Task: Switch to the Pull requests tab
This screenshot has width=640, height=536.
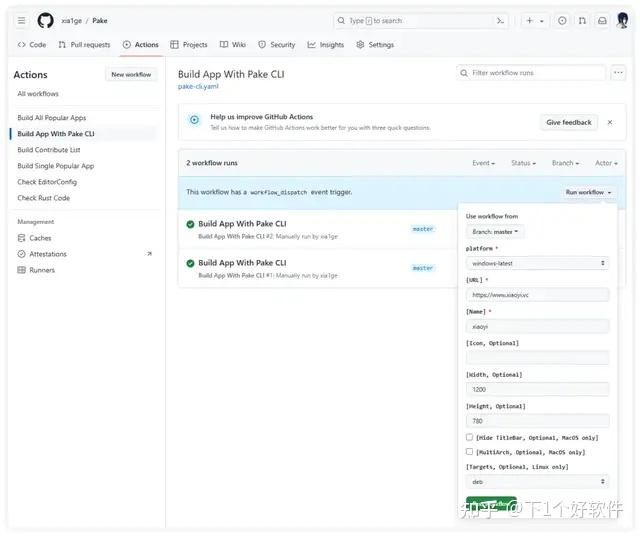Action: [84, 44]
